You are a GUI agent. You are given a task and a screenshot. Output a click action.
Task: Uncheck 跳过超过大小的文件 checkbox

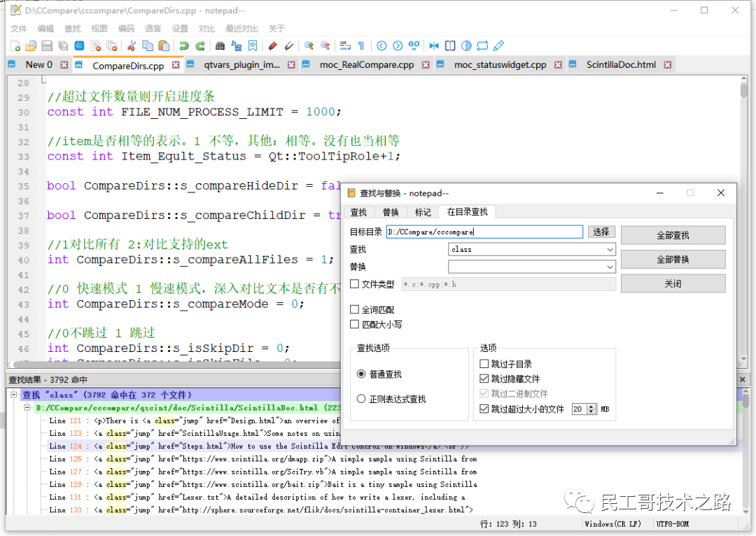[x=484, y=409]
